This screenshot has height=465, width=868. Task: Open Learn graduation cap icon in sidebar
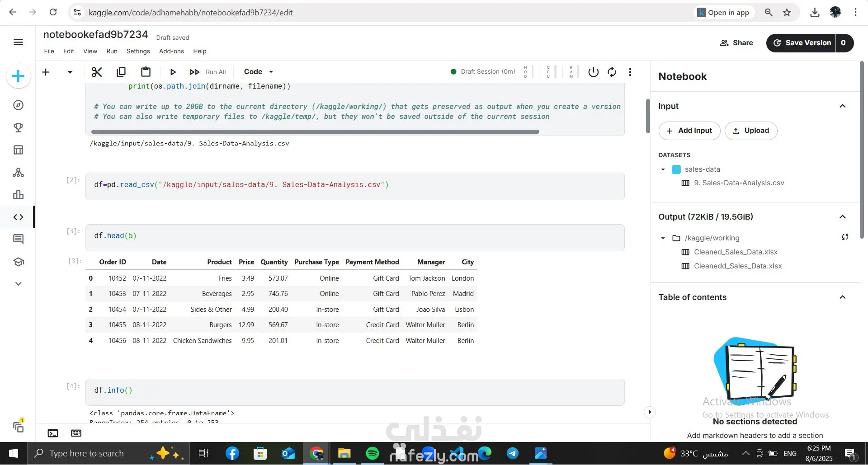[x=18, y=262]
